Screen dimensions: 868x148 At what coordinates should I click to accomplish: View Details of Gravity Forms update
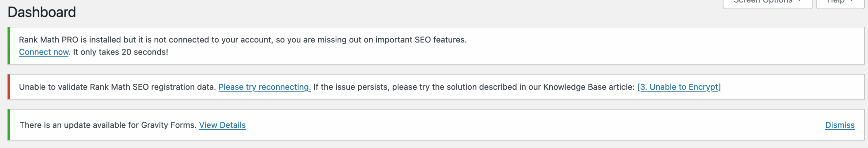[222, 125]
